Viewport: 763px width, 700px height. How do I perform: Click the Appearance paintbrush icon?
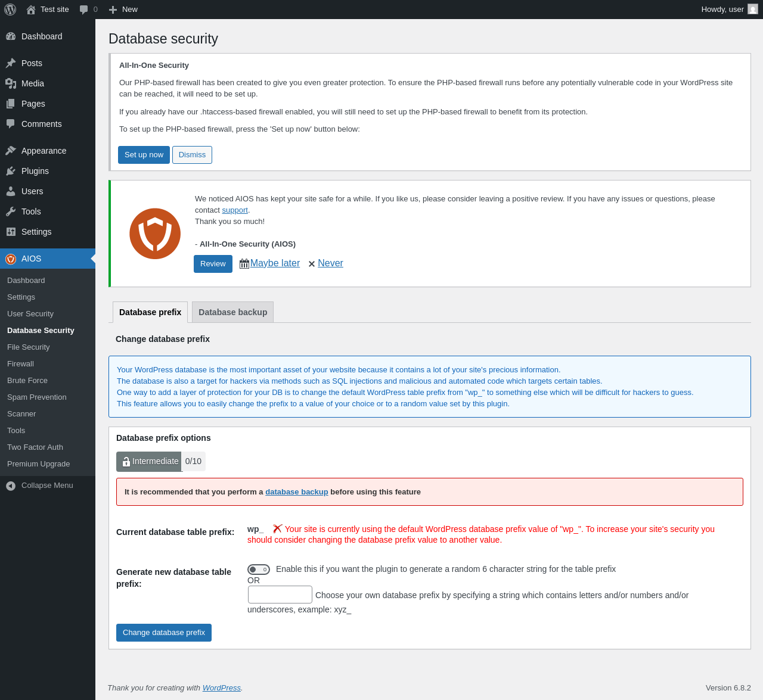coord(11,151)
